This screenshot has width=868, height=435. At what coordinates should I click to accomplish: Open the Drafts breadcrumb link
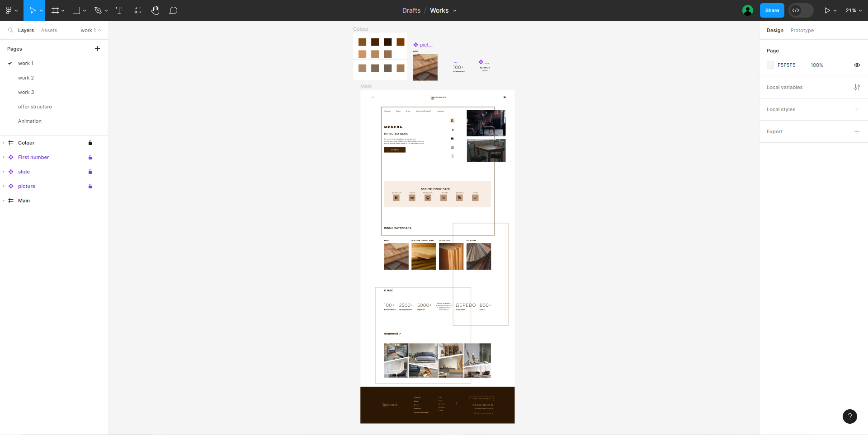411,10
